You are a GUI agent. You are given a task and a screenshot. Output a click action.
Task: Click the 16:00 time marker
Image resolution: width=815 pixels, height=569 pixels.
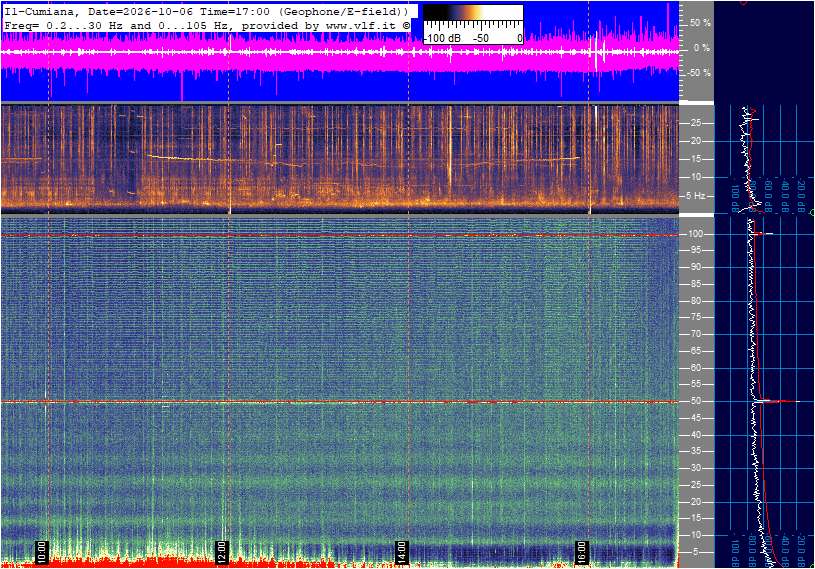581,552
